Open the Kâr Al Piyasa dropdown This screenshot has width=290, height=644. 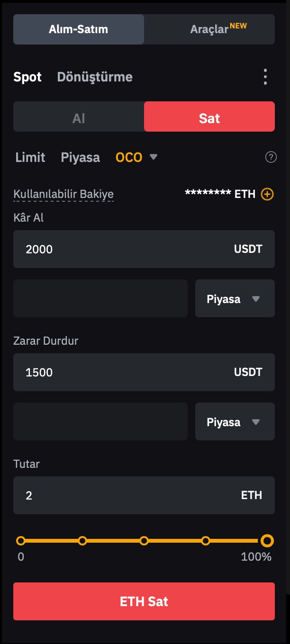[235, 299]
